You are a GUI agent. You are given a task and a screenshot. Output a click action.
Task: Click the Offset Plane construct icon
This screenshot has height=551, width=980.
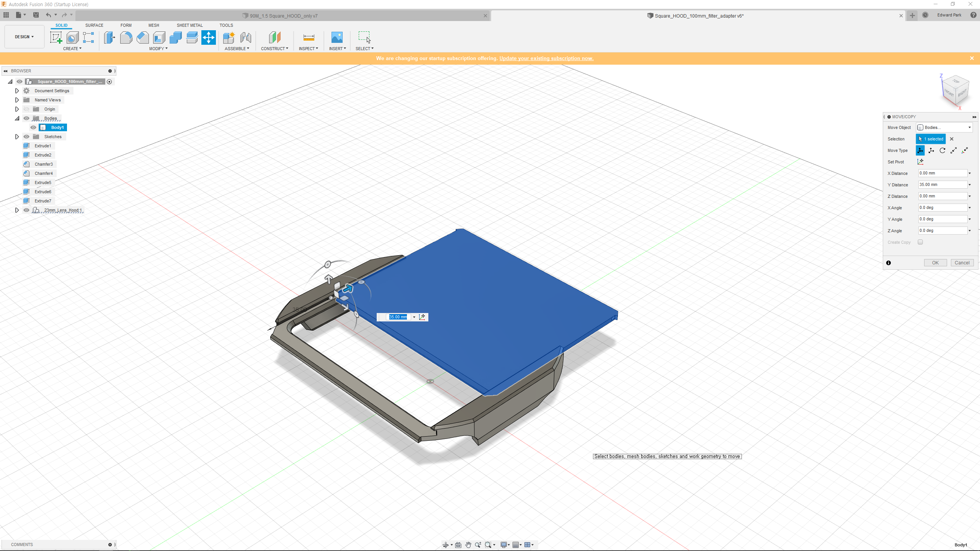pyautogui.click(x=275, y=37)
